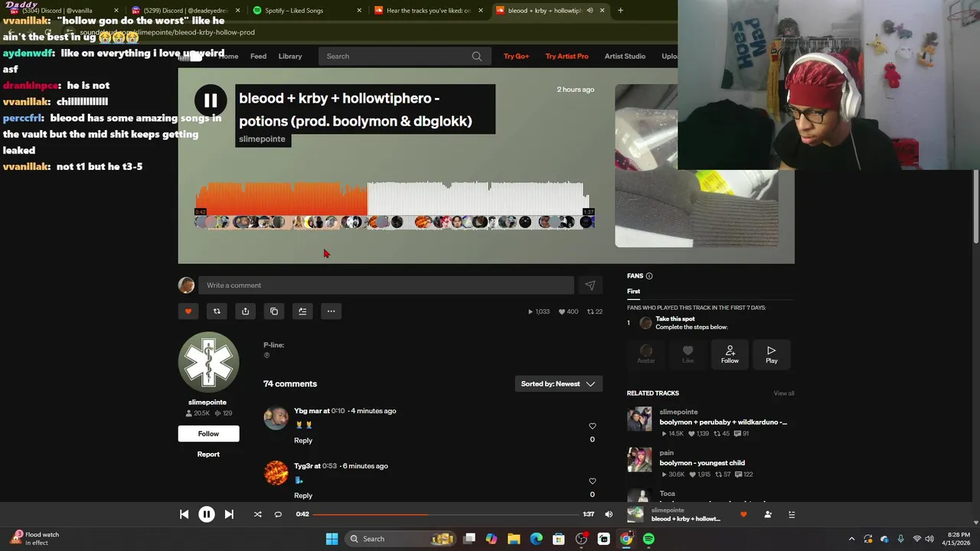The height and width of the screenshot is (551, 980).
Task: Open Chrome from the taskbar
Action: click(626, 539)
